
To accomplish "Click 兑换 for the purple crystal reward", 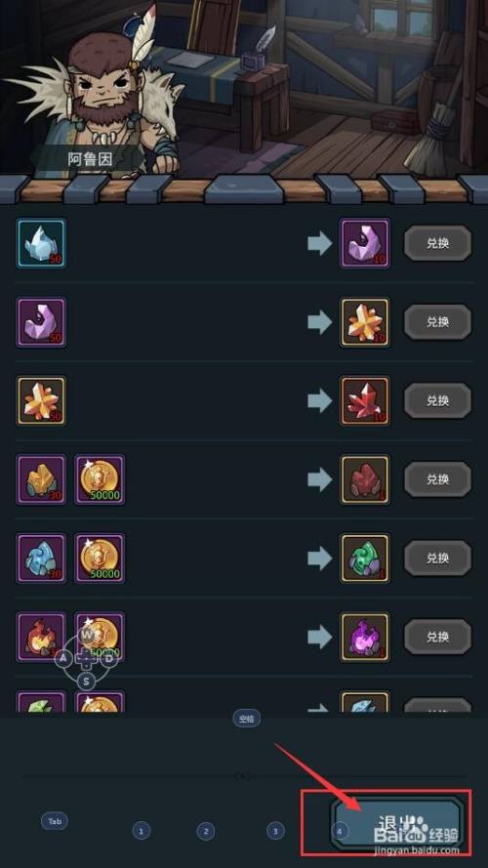I will coord(437,243).
